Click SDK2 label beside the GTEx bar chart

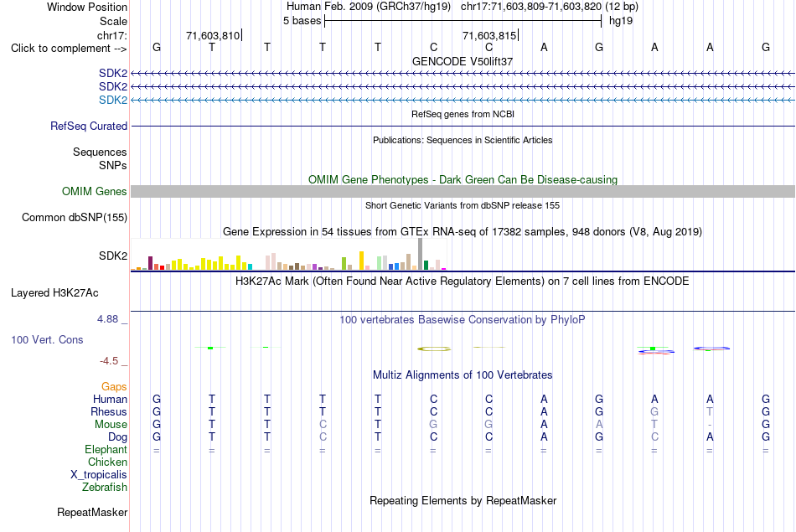(113, 256)
